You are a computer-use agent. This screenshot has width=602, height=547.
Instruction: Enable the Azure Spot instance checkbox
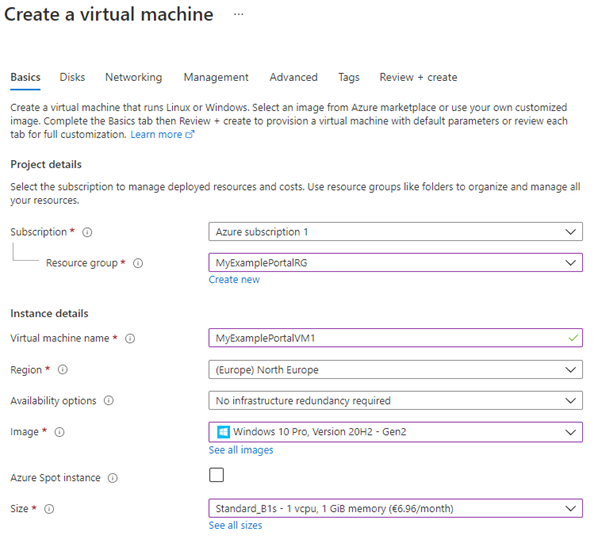coord(216,476)
